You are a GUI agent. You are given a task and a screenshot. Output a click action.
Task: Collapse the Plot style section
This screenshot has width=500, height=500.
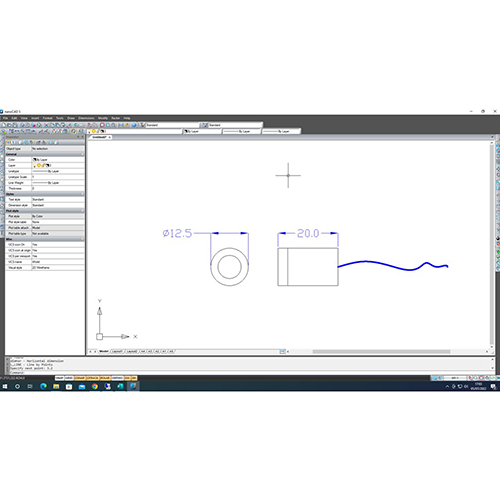[82, 211]
